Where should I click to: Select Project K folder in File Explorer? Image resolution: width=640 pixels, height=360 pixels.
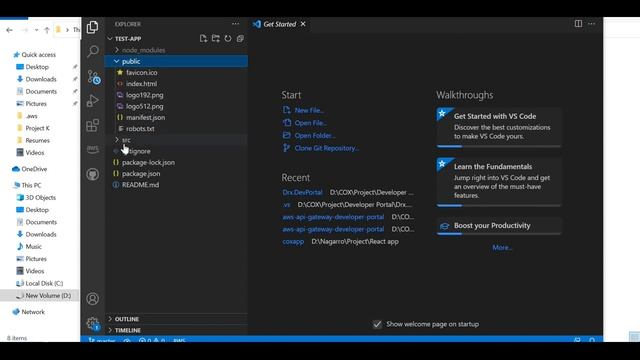[37, 128]
